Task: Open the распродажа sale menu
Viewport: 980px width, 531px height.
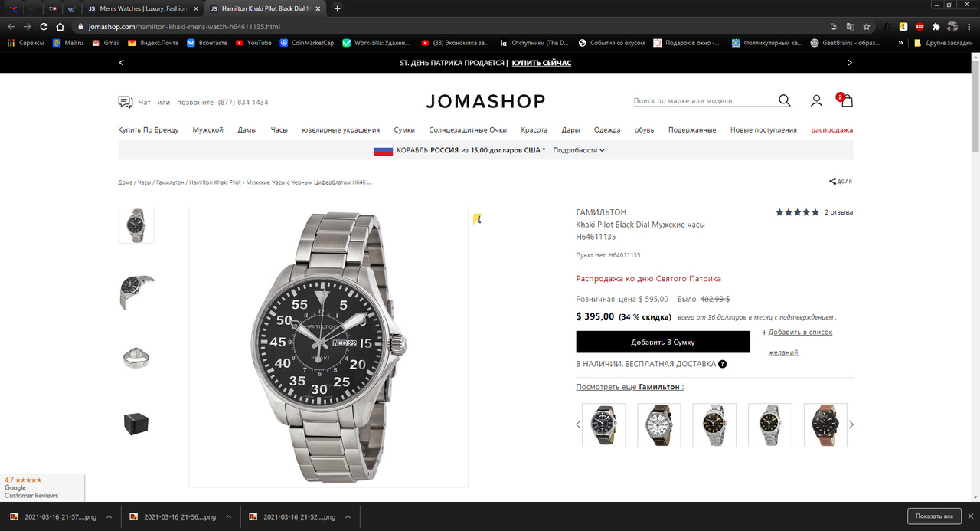Action: pyautogui.click(x=832, y=130)
